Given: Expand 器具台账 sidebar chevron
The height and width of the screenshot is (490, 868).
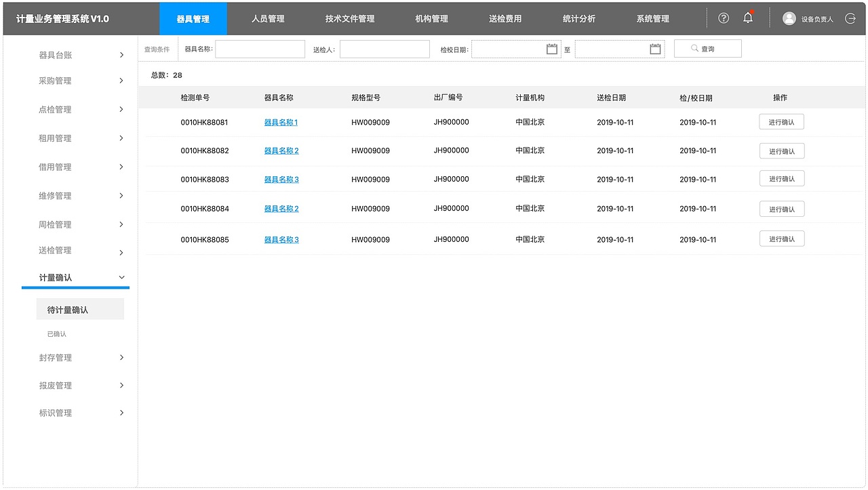Looking at the screenshot, I should [x=121, y=55].
